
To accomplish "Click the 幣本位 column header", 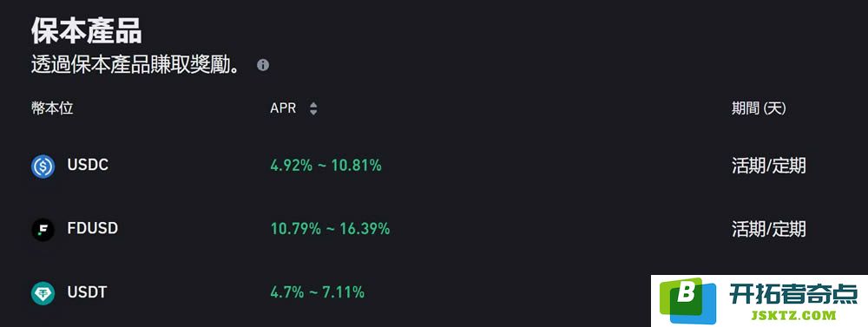I will click(52, 108).
